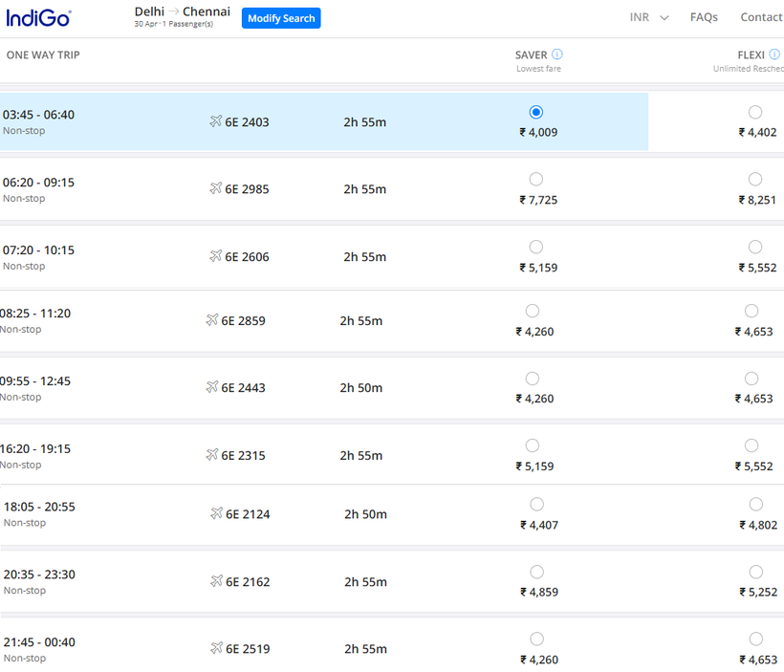Click the 30 Apr 1 Passenger(s) text

coord(173,24)
